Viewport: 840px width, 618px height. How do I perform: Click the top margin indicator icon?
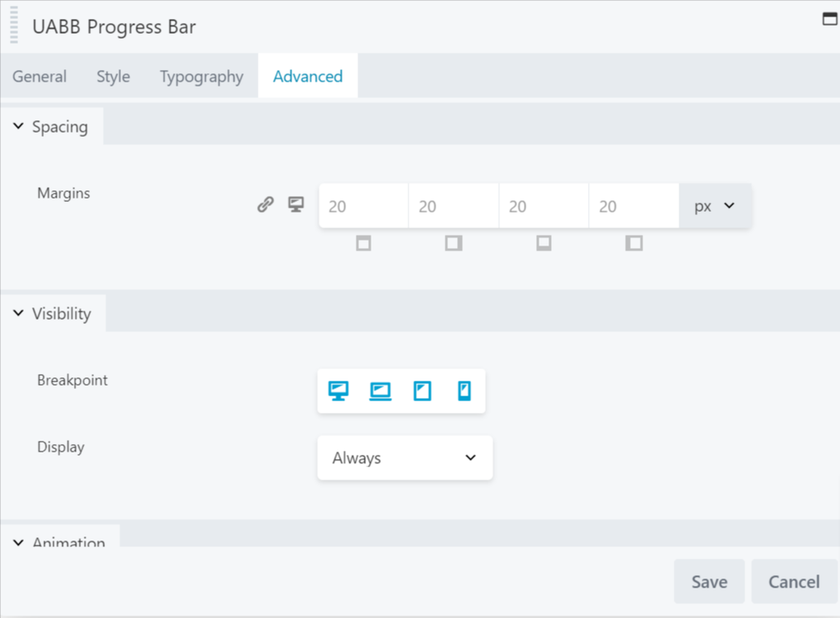click(x=363, y=243)
